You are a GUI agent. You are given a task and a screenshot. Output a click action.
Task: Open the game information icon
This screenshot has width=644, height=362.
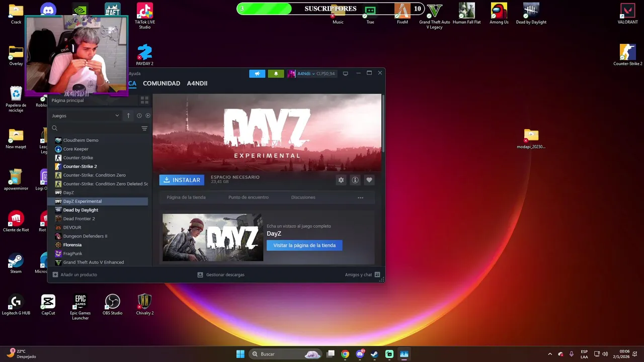click(x=355, y=180)
